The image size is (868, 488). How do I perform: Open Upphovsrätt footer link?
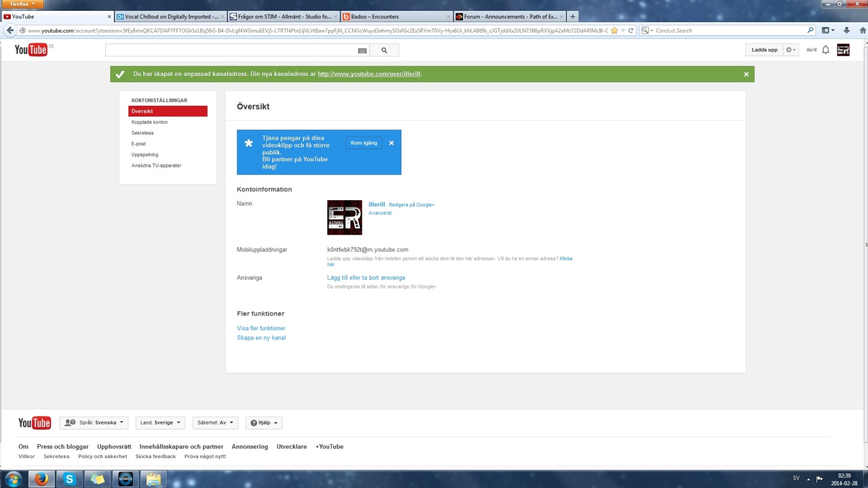[x=114, y=447]
